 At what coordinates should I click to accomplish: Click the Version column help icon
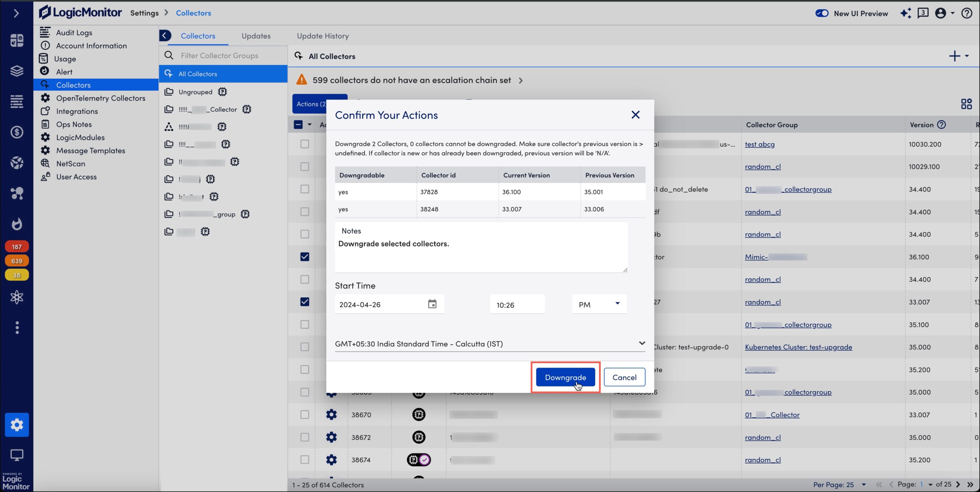point(941,125)
